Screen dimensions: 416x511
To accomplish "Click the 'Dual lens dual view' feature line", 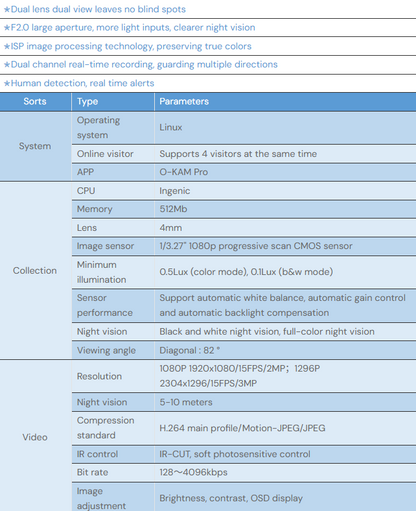I will 94,9.
